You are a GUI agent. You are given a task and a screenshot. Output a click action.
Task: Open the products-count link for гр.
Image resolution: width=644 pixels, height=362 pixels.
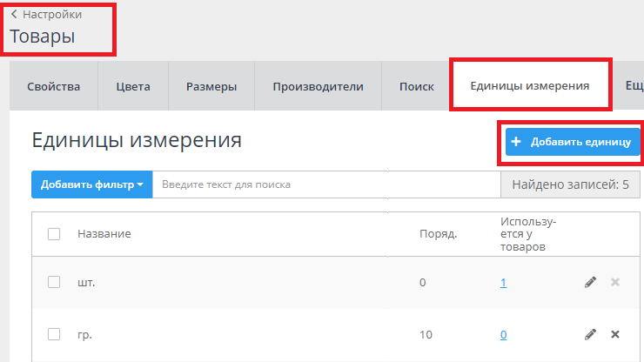point(503,335)
